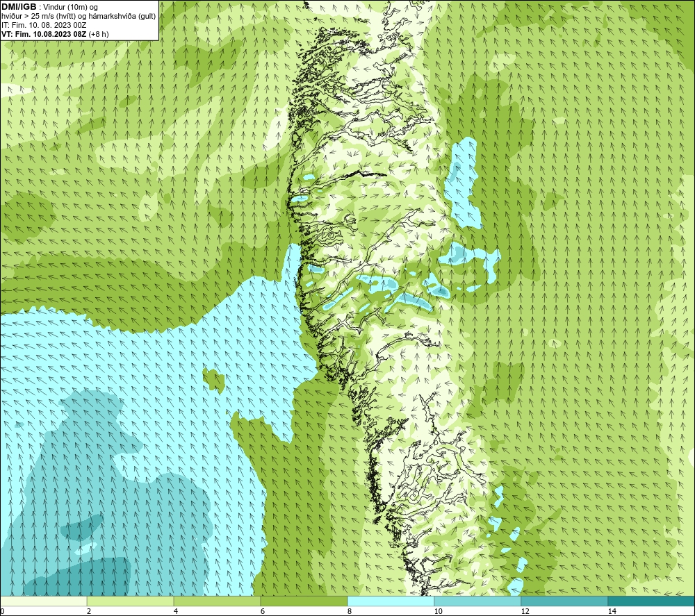Select the light green 2–4 m/s scale segment

[131, 601]
